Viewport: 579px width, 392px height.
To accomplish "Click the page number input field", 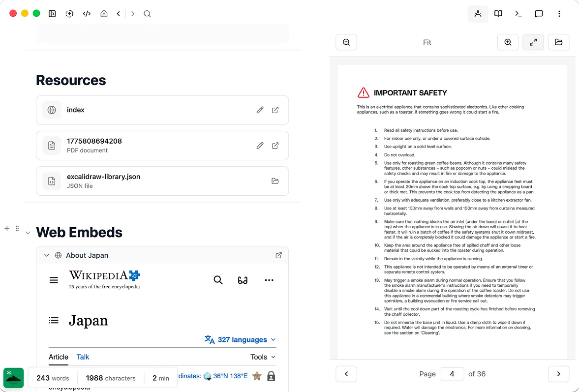I will coord(452,374).
